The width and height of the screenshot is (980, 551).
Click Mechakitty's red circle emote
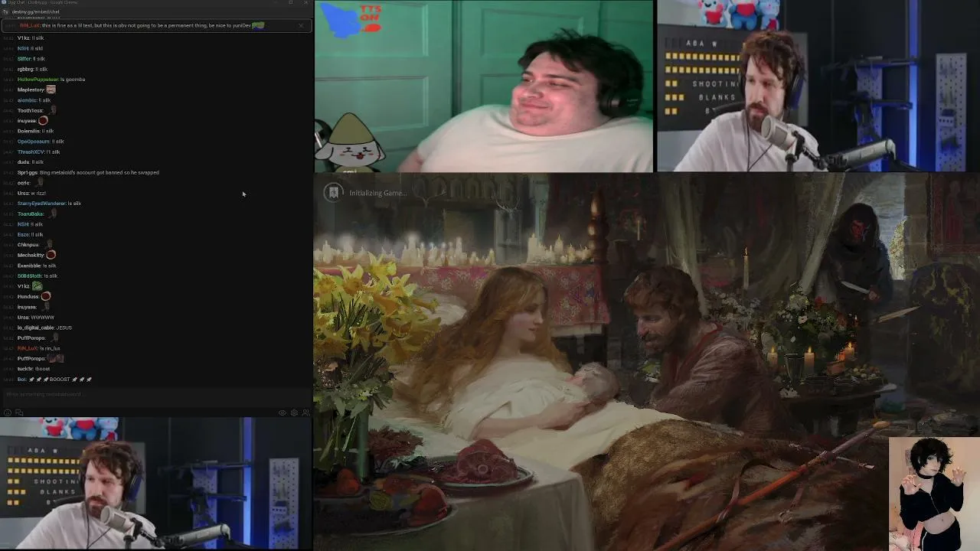click(x=51, y=255)
